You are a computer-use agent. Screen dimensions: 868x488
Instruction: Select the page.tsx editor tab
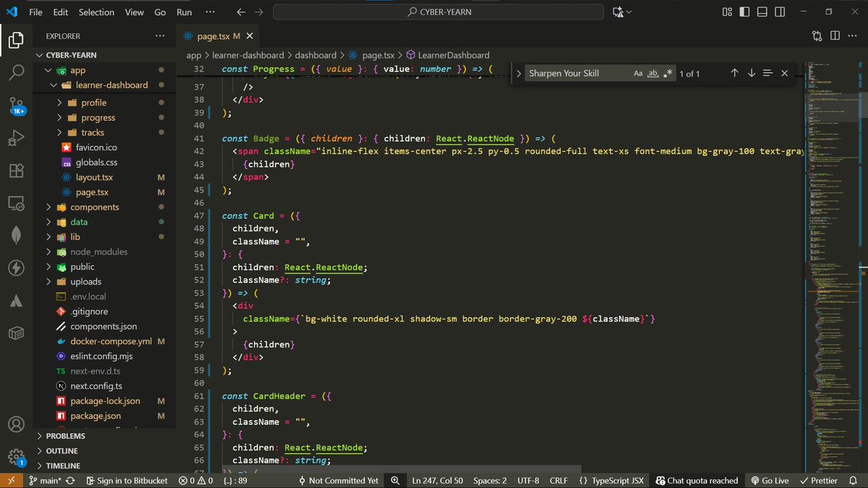(217, 35)
